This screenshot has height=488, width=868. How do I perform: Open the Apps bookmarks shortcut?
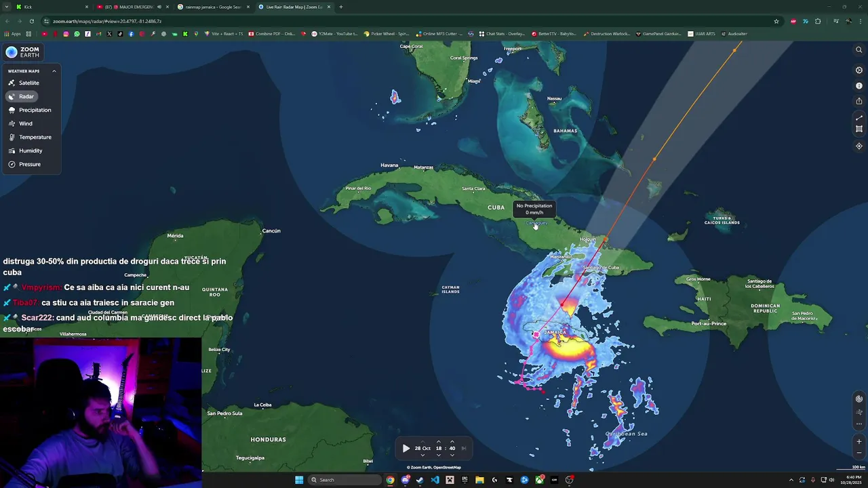pyautogui.click(x=13, y=34)
